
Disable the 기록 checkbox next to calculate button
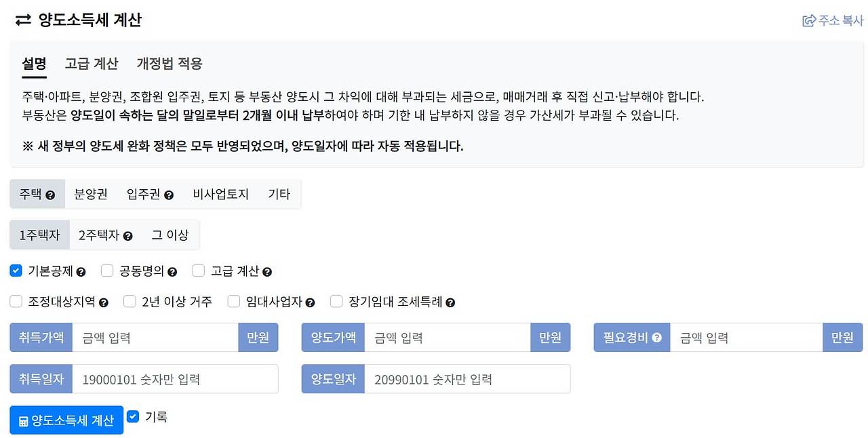click(x=133, y=416)
